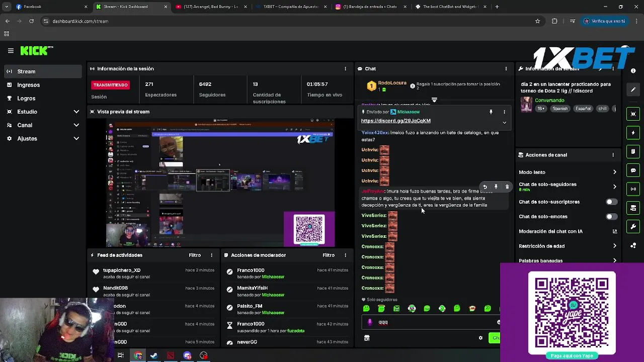Screen dimensions: 644x362
Task: Expand the pinned message chevron
Action: point(504,122)
